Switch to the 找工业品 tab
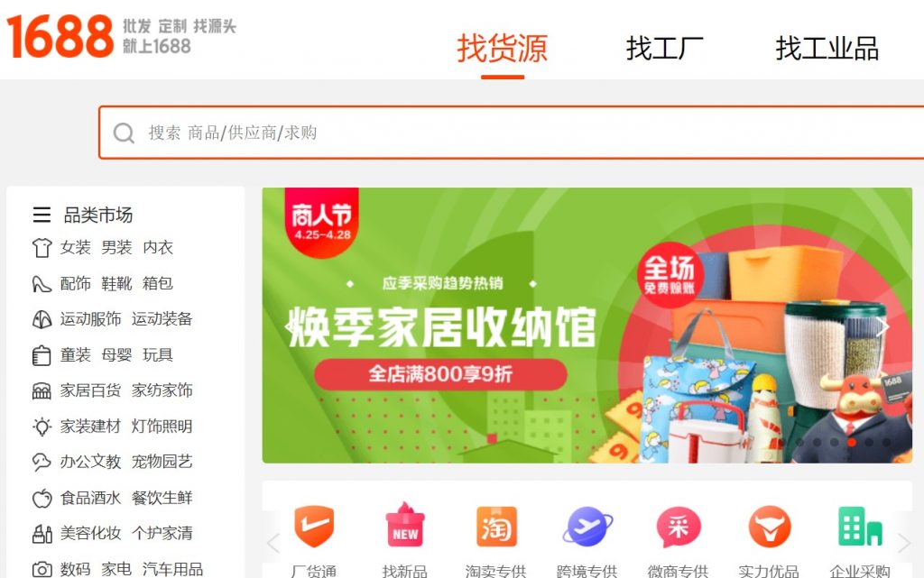924x578 pixels. pos(827,49)
